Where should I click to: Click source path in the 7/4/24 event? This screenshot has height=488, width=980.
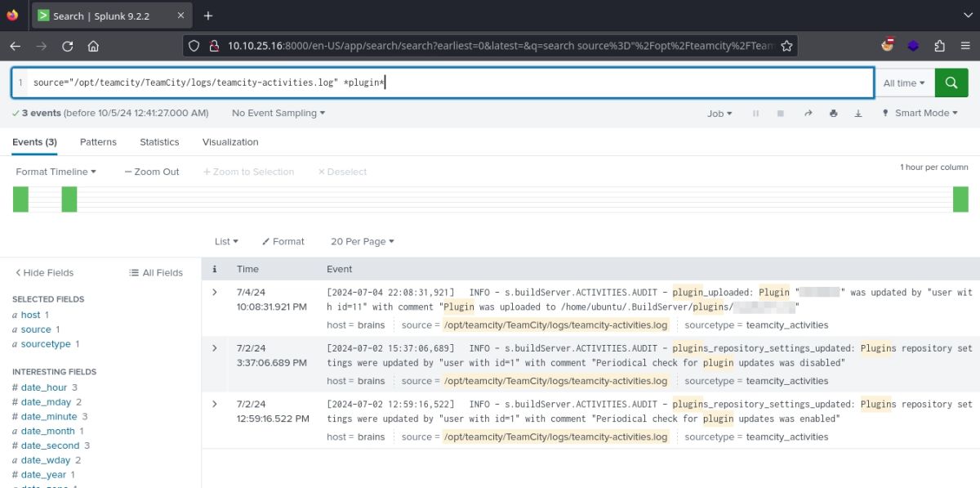point(555,325)
